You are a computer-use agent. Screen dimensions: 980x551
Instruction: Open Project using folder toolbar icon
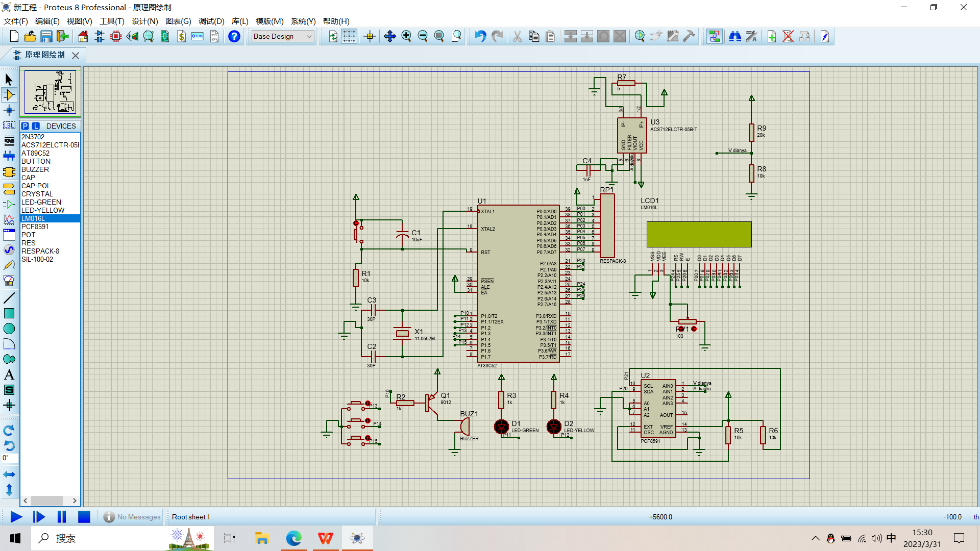[x=30, y=36]
